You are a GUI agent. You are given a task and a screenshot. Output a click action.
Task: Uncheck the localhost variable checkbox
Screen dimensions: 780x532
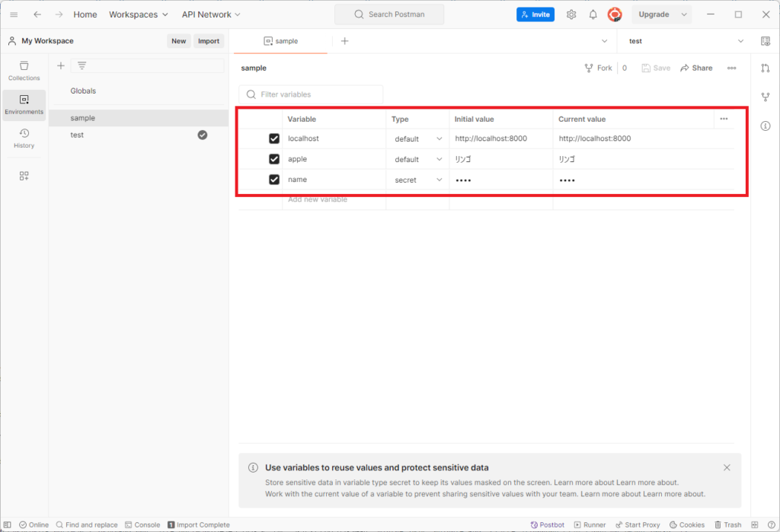[274, 139]
